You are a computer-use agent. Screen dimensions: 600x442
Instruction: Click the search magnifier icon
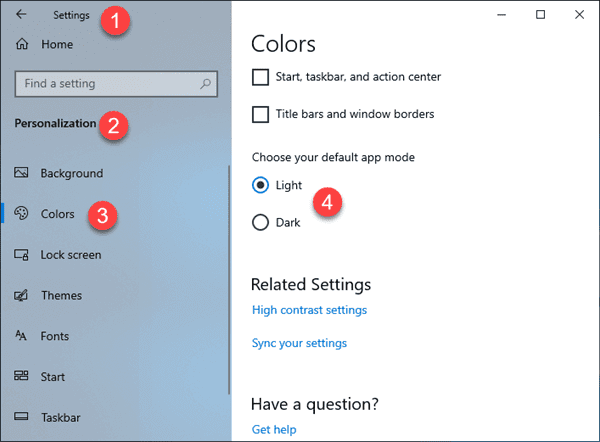pyautogui.click(x=206, y=84)
